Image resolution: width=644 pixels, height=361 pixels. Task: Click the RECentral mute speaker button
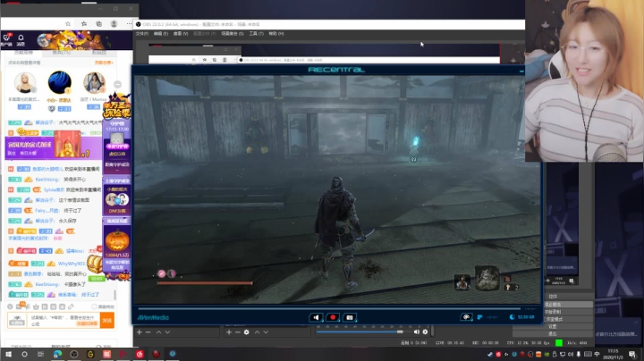[316, 317]
